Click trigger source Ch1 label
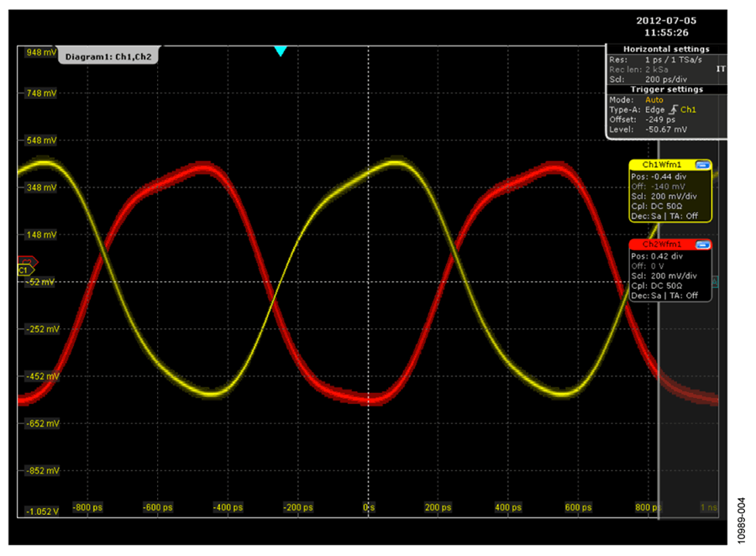 [x=688, y=110]
